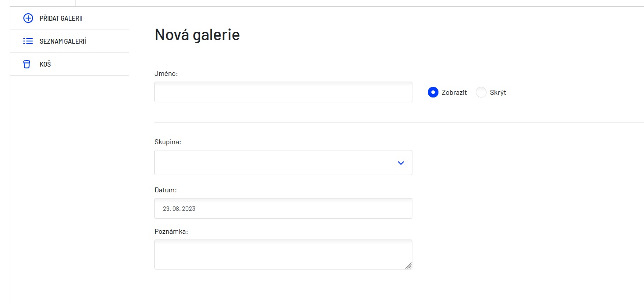644x307 pixels.
Task: Open the Datum field showing 29. 08. 2023
Action: coord(283,208)
